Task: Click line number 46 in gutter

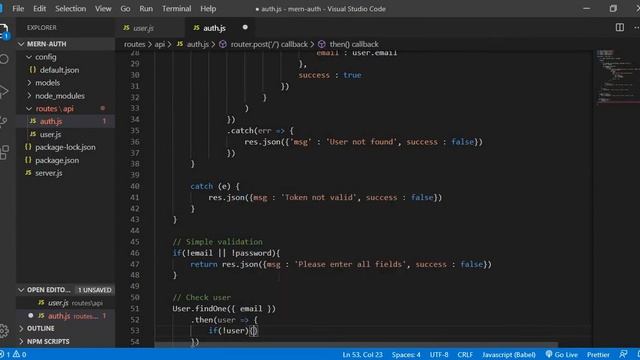Action: click(135, 253)
